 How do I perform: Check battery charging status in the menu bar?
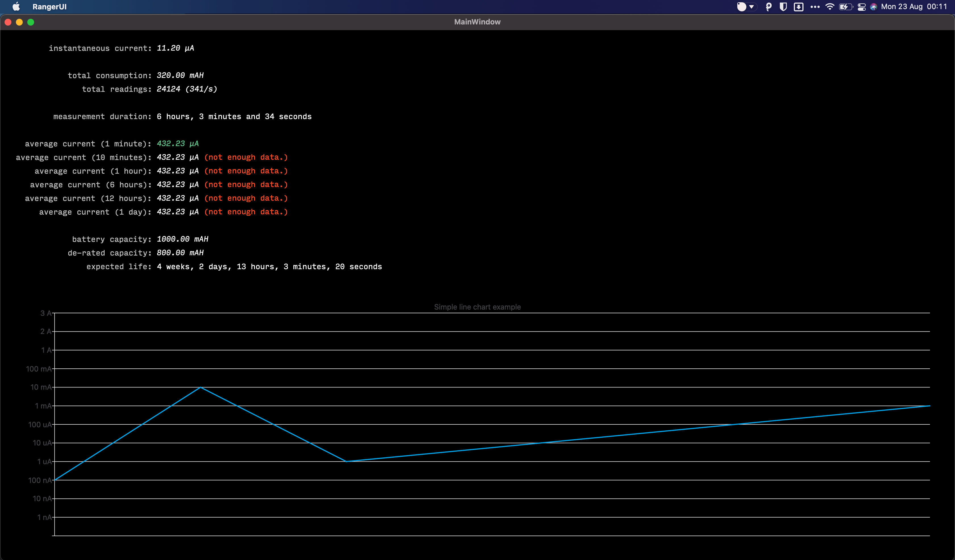point(846,7)
